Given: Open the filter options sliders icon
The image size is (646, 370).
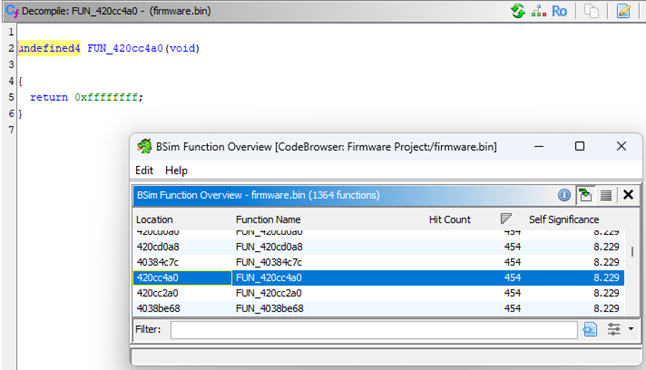Looking at the screenshot, I should tap(614, 329).
